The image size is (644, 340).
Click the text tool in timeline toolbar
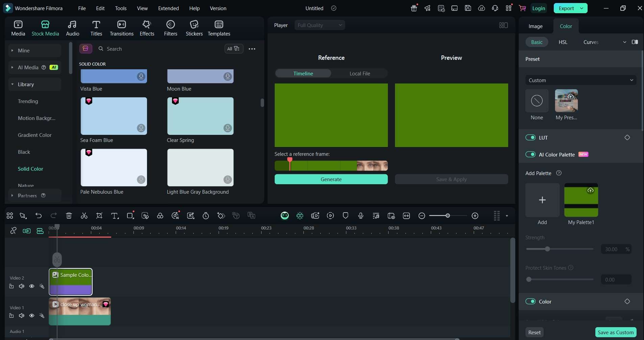pyautogui.click(x=115, y=216)
